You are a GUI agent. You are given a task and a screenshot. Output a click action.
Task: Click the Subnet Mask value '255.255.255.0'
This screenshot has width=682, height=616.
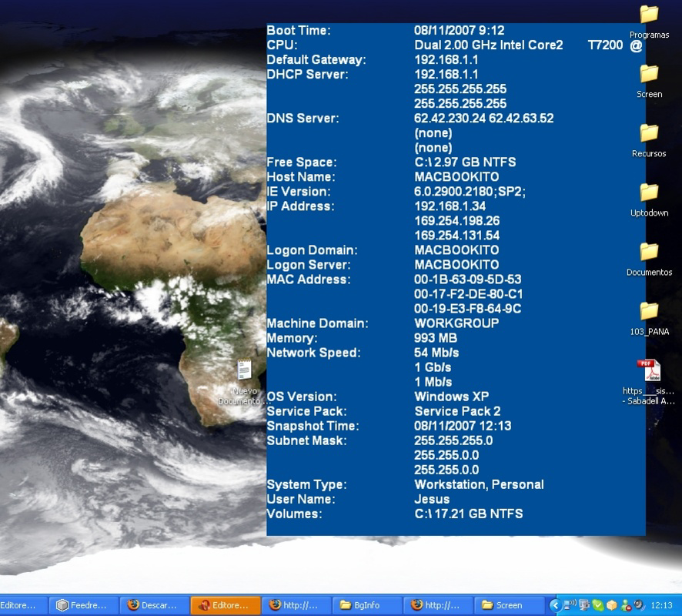(453, 440)
